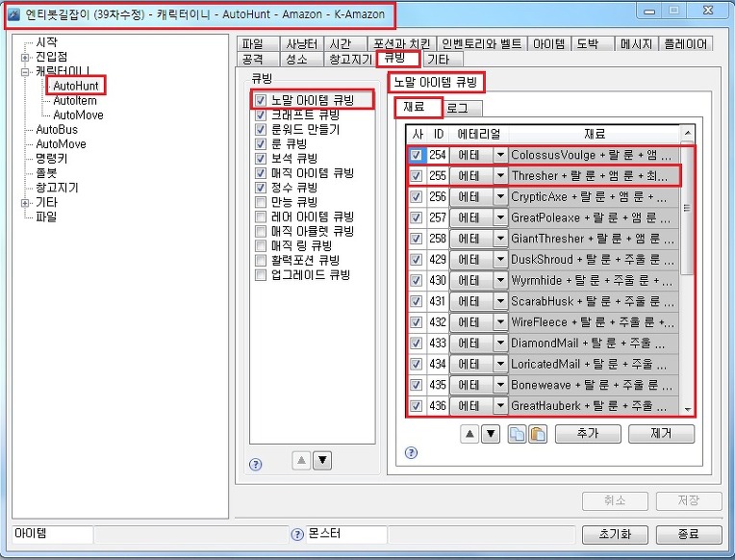This screenshot has height=560, width=735.
Task: Select 창고지기 in the left tree
Action: [57, 188]
